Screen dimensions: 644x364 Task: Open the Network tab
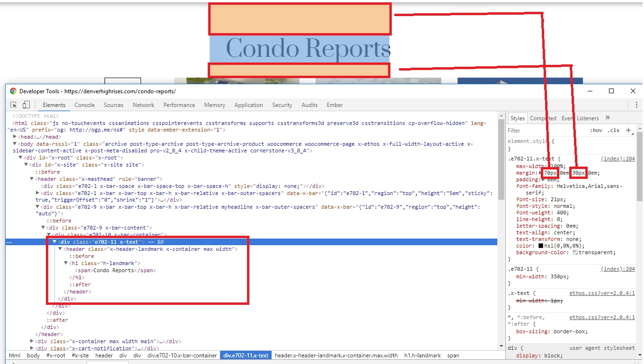pos(143,105)
